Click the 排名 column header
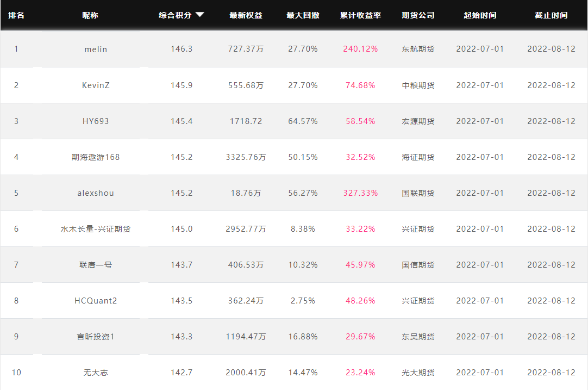Image resolution: width=588 pixels, height=390 pixels. click(x=16, y=15)
